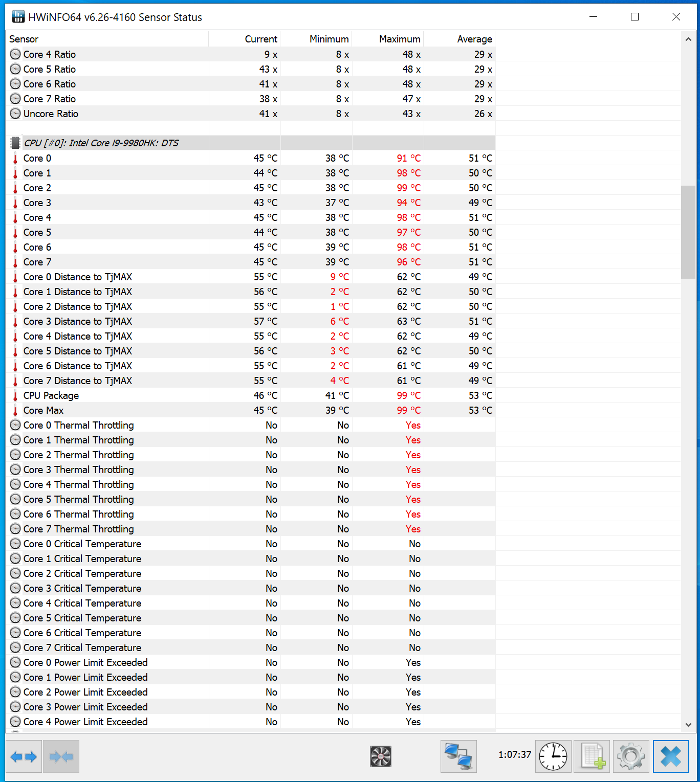
Task: Select Core 6 Distance to TjMAX row
Action: coord(251,366)
